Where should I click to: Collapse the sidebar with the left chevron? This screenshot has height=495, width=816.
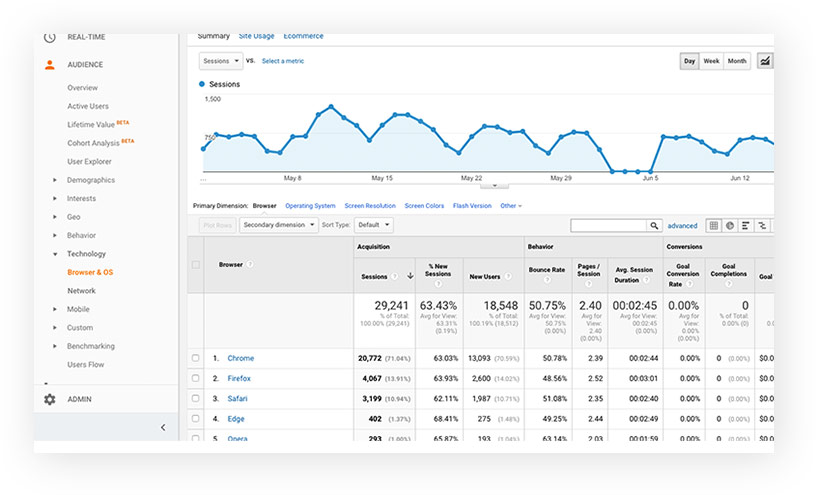tap(162, 427)
